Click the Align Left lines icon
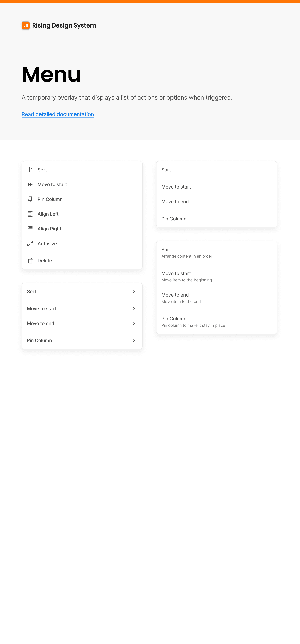 pyautogui.click(x=30, y=214)
